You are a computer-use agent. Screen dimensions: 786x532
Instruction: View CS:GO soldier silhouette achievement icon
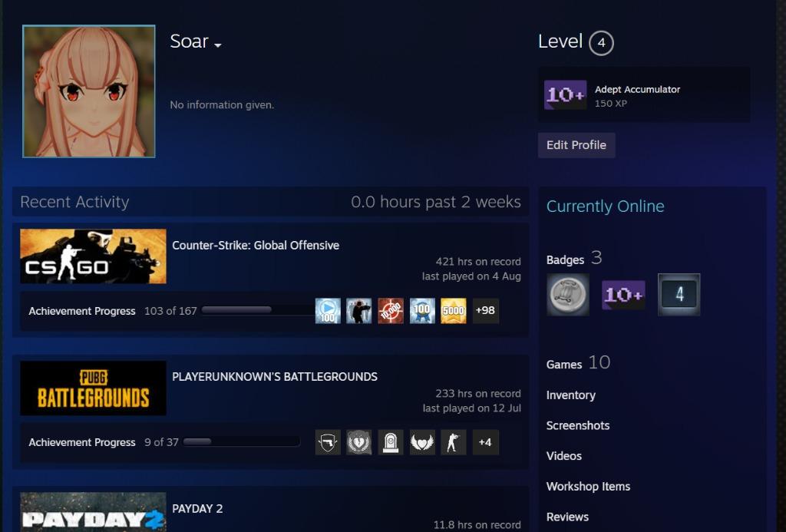[359, 311]
